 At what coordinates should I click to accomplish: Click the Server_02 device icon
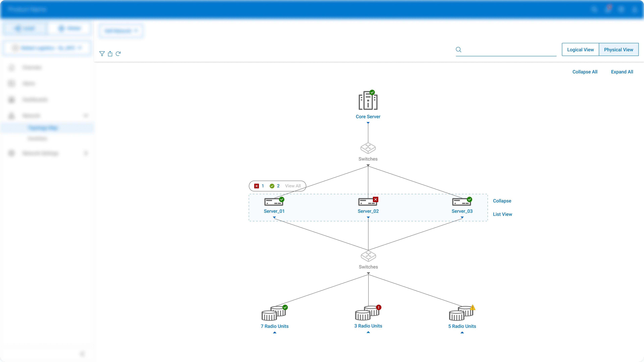point(367,202)
